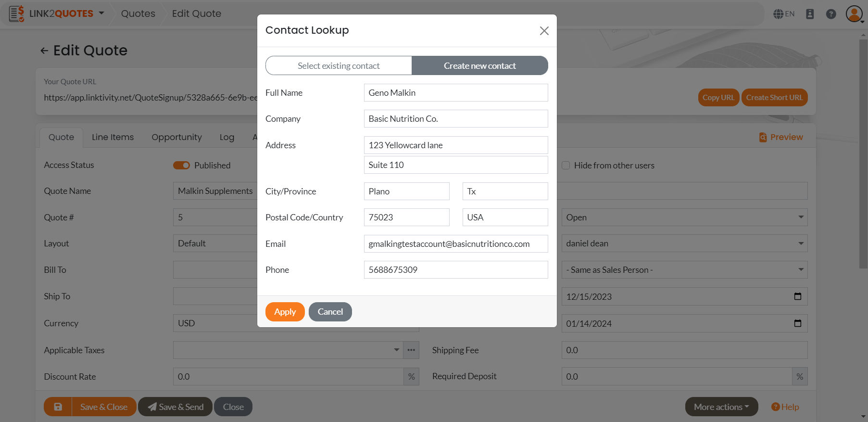868x422 pixels.
Task: Open the Line Items tab
Action: coord(113,137)
